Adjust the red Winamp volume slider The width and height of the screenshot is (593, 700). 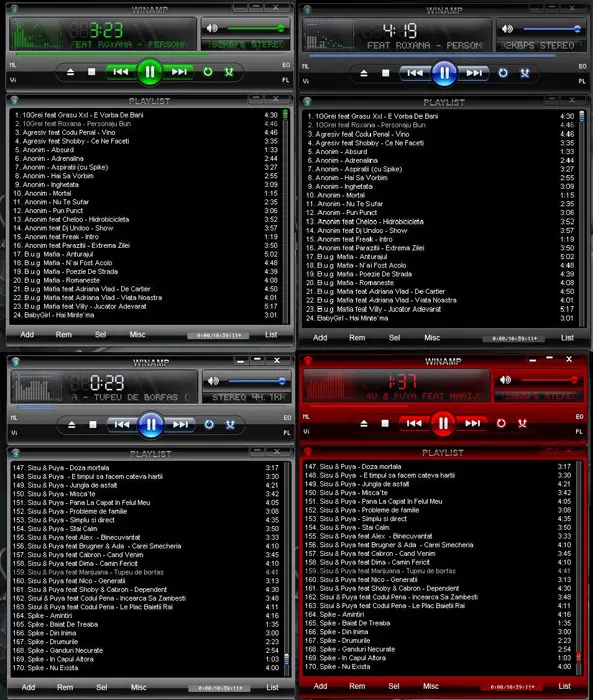(x=549, y=380)
